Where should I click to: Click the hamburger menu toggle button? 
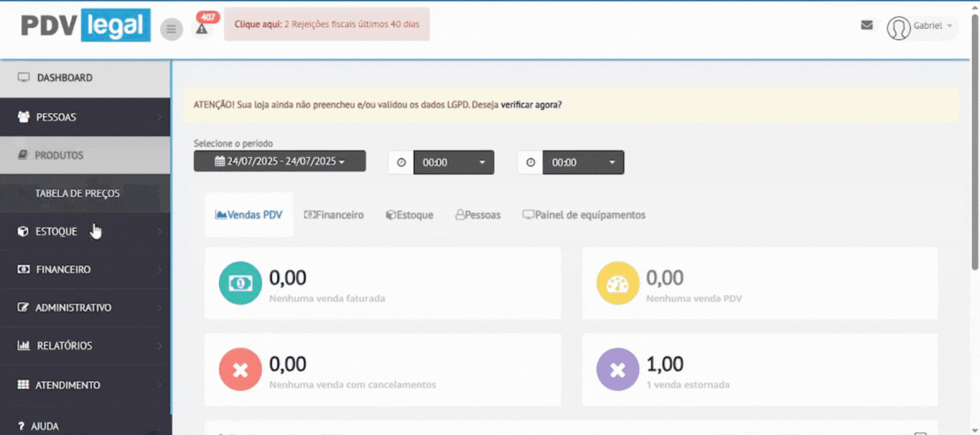[x=171, y=29]
